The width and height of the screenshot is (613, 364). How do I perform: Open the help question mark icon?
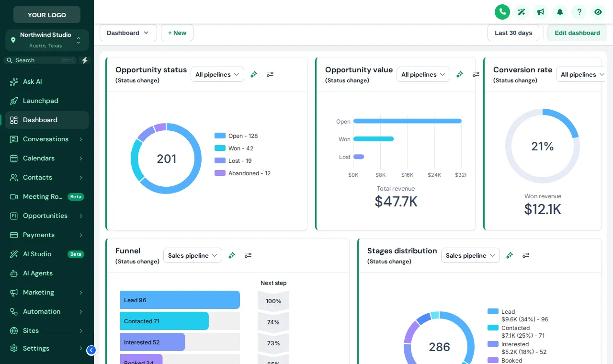point(579,12)
